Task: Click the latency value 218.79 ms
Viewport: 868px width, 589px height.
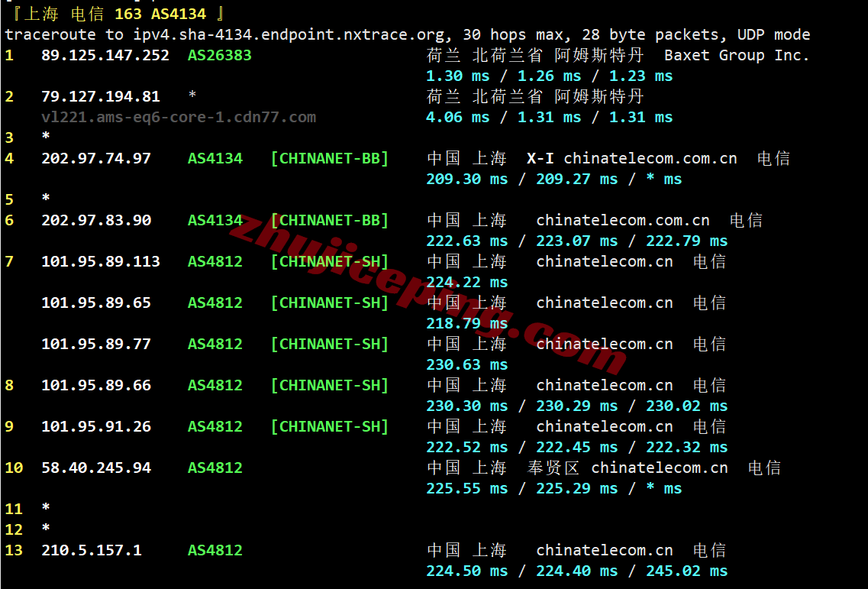Action: point(466,324)
